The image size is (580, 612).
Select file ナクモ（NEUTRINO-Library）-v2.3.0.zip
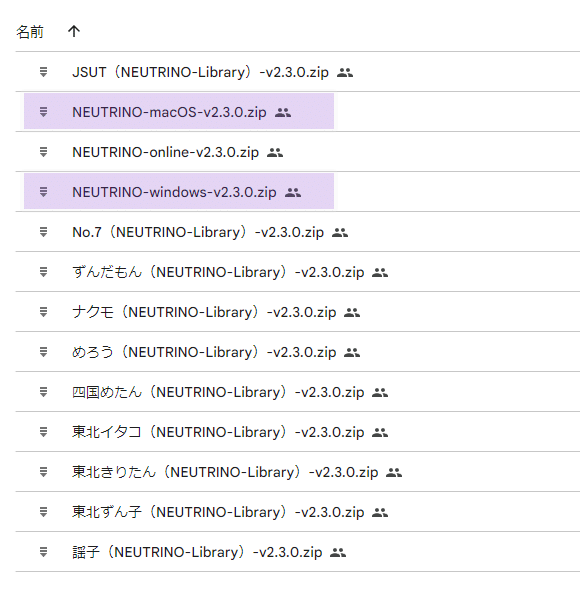(x=204, y=312)
